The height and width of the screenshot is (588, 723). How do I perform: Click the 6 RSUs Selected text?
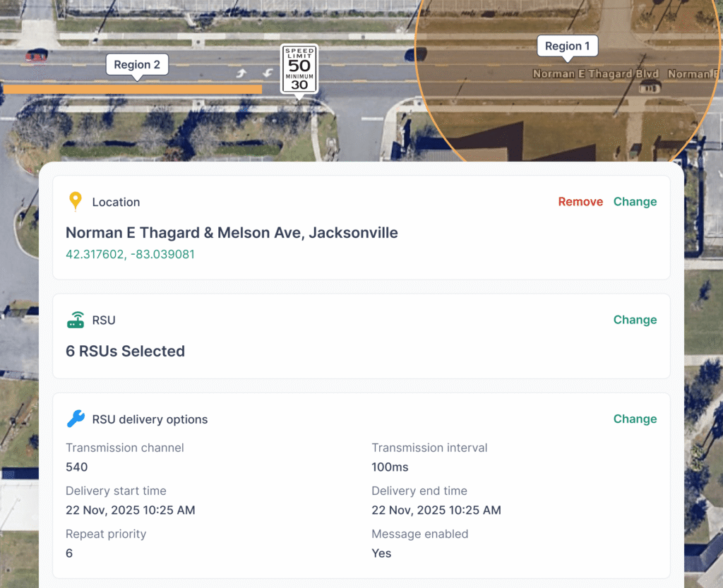[125, 351]
